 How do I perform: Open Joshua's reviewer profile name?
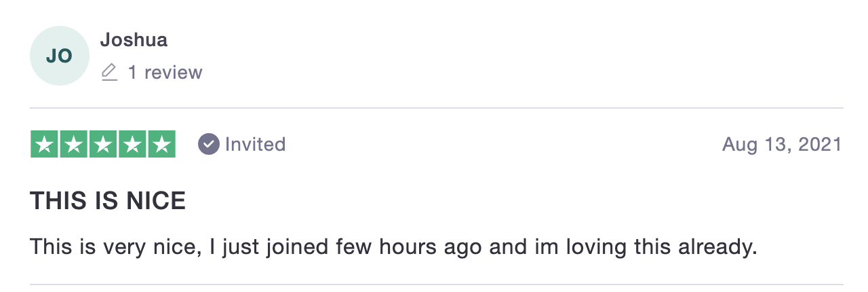[x=134, y=40]
